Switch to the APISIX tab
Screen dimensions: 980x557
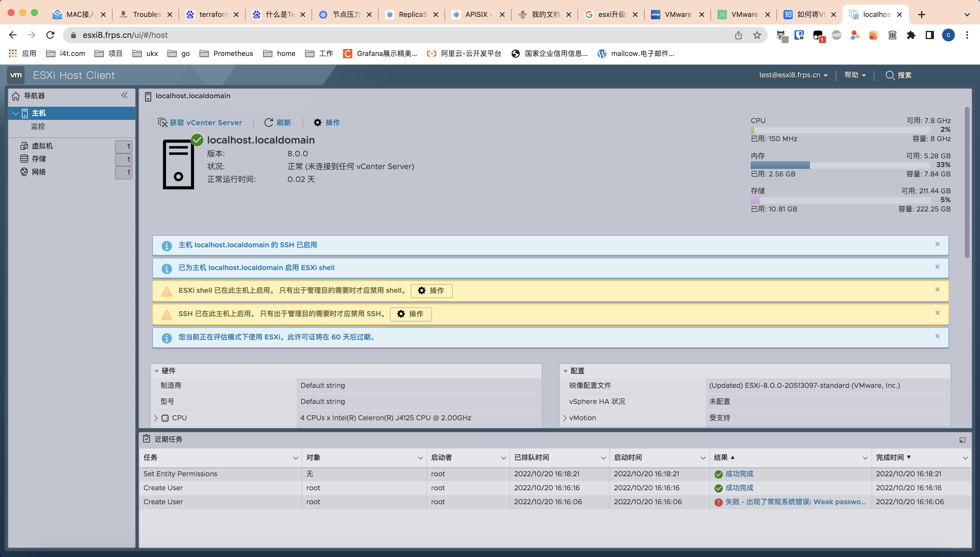point(478,15)
